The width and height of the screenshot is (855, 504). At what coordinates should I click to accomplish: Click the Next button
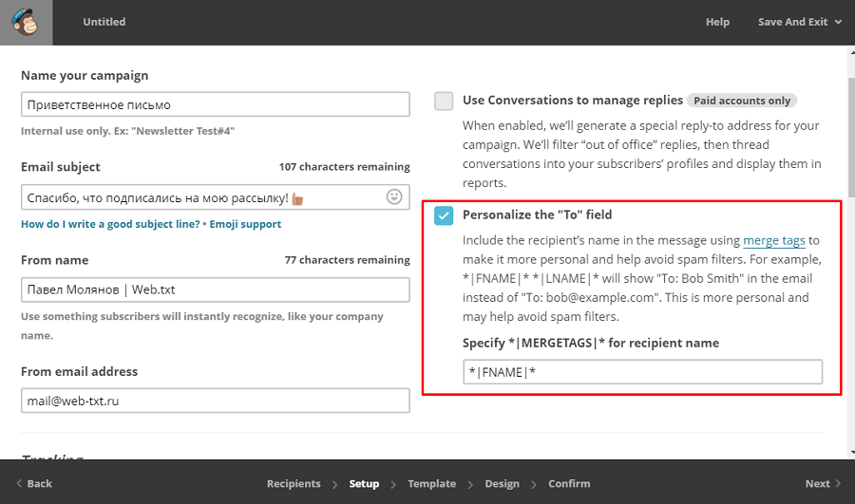[823, 483]
